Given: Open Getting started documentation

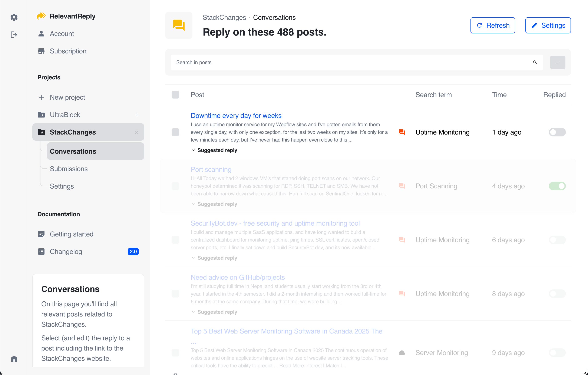Looking at the screenshot, I should 88,234.
